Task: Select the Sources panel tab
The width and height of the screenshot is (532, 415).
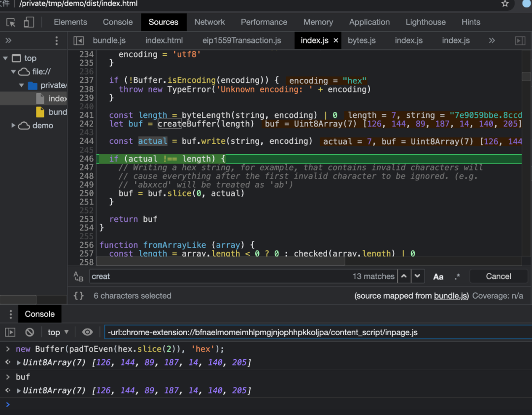Action: pos(164,22)
